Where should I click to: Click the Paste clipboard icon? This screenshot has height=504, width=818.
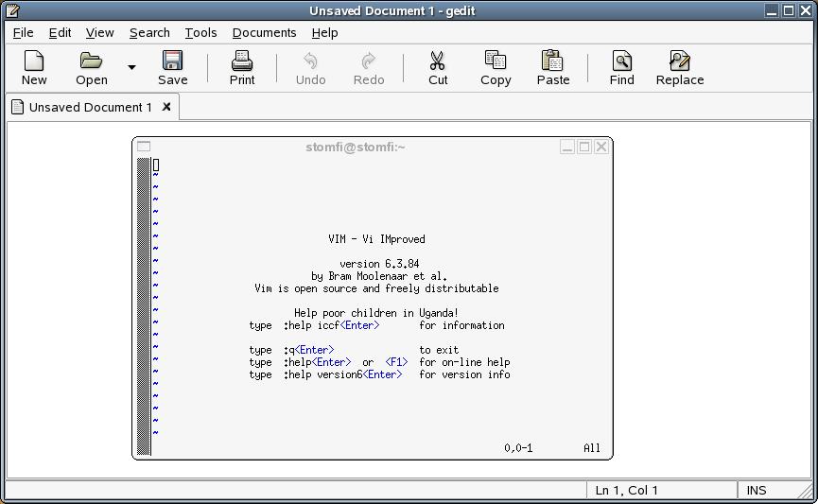(x=552, y=62)
